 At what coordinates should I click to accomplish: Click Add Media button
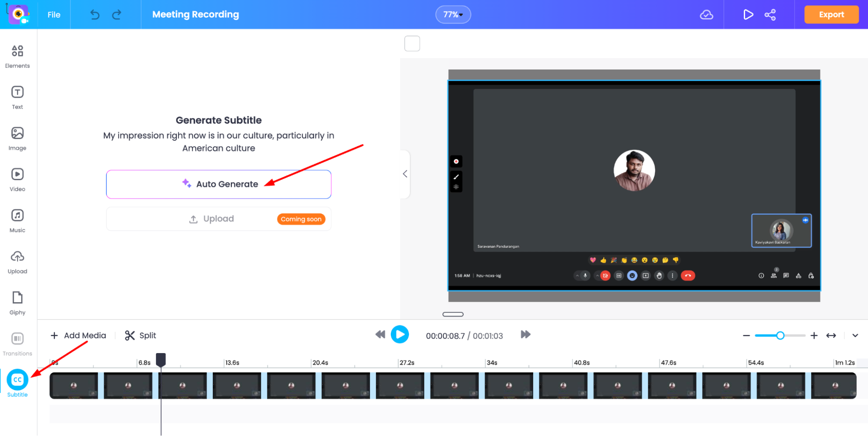coord(78,335)
